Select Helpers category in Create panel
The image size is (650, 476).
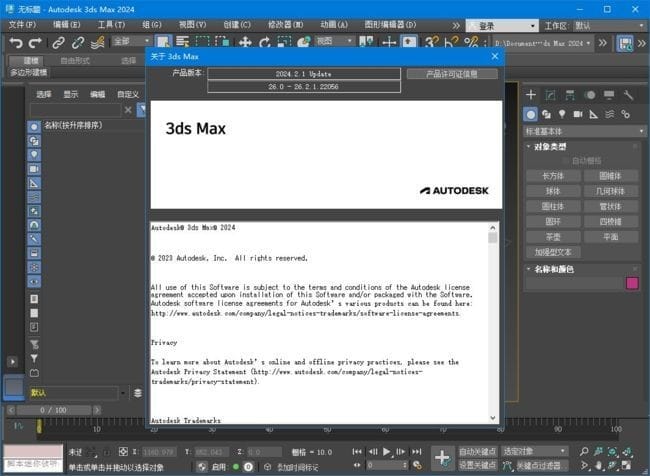pos(594,114)
